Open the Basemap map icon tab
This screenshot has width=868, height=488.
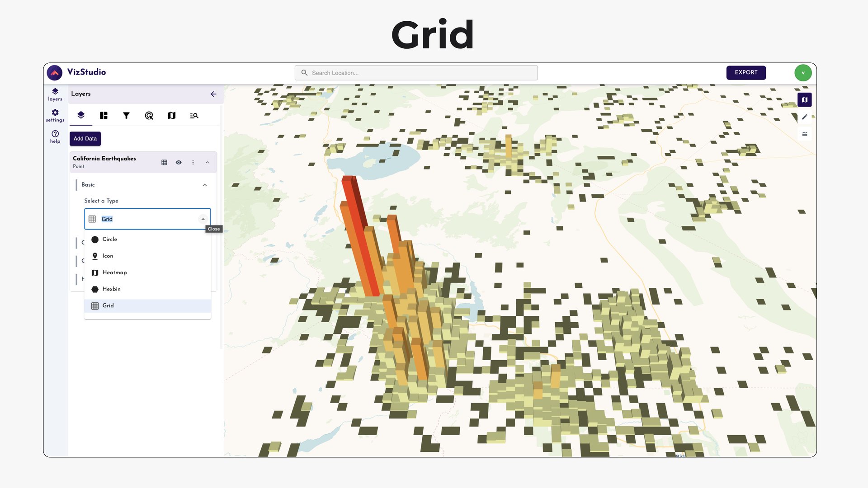[x=171, y=115]
